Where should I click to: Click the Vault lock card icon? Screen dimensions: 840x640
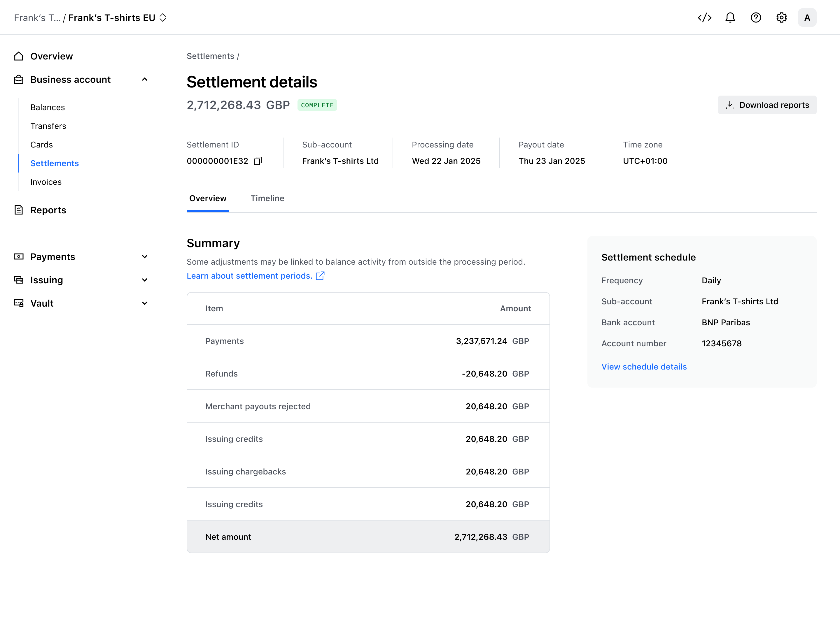click(x=19, y=303)
